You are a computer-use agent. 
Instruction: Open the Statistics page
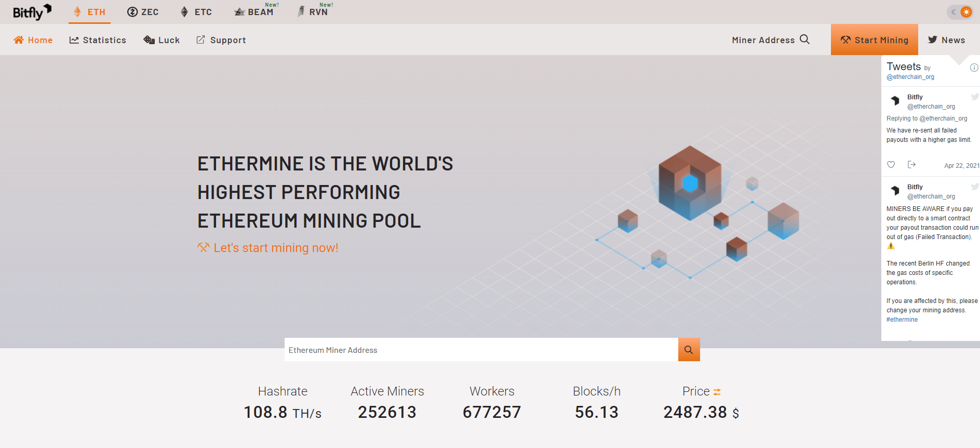[x=98, y=40]
